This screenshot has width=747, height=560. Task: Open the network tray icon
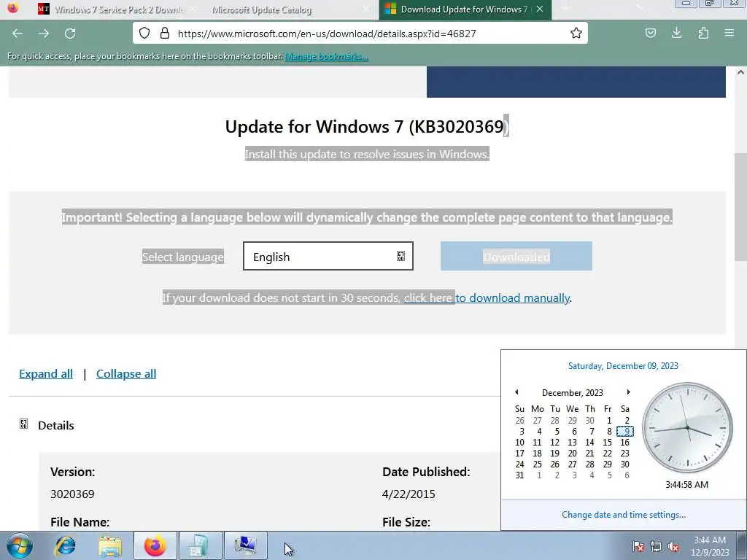(656, 546)
